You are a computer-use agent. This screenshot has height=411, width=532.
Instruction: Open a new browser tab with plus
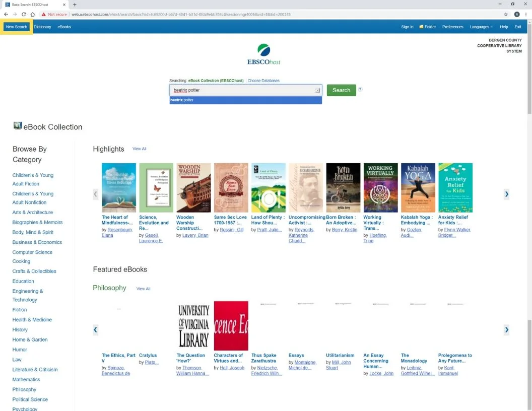click(x=75, y=5)
